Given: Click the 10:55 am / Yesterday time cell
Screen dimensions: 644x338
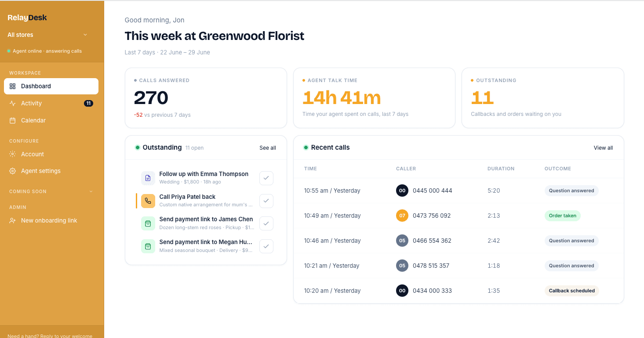Looking at the screenshot, I should point(332,191).
